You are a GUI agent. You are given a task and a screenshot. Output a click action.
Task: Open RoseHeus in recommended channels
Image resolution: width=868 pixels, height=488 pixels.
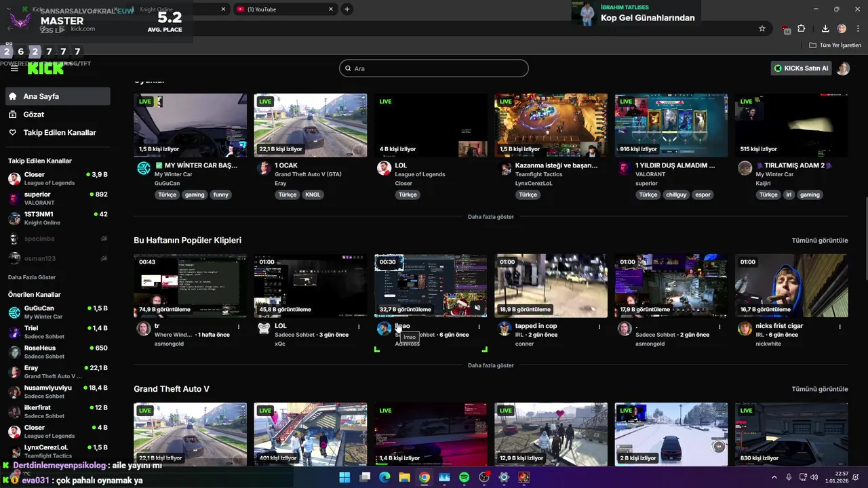(58, 352)
